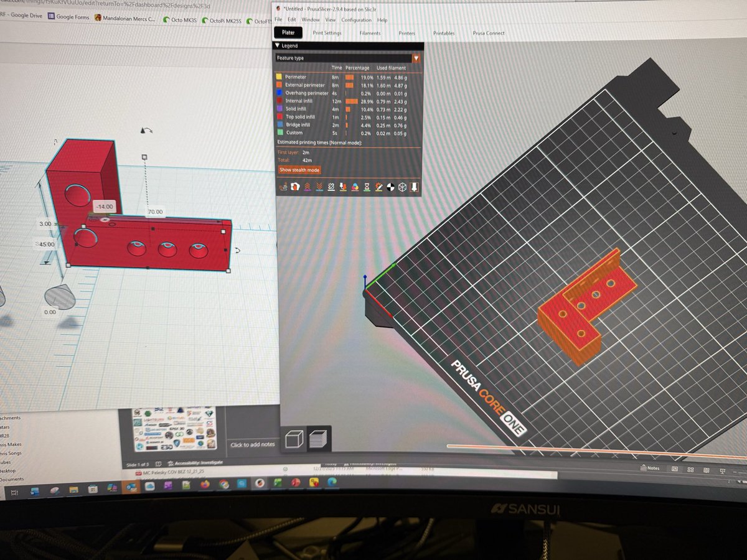
Task: Toggle Tool changes icon in legend toolbar
Action: coord(343,187)
